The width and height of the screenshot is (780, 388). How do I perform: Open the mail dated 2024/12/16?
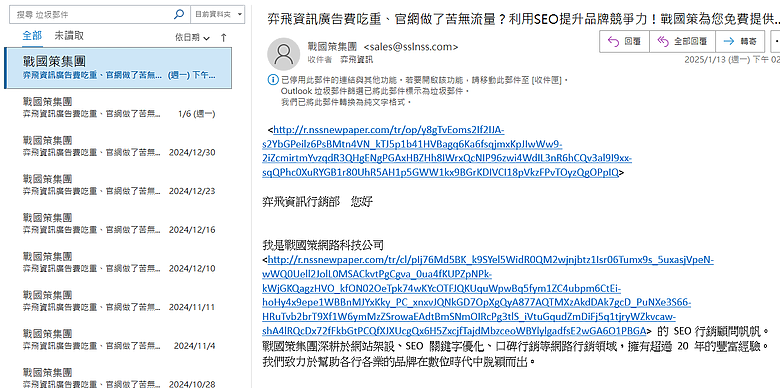point(118,223)
